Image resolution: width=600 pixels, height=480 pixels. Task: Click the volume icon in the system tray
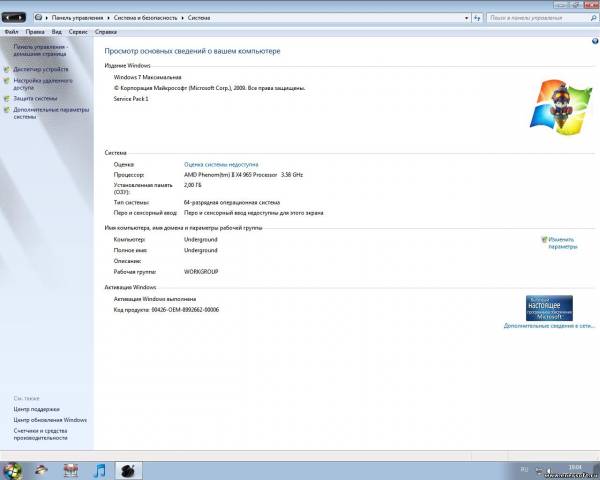(549, 470)
